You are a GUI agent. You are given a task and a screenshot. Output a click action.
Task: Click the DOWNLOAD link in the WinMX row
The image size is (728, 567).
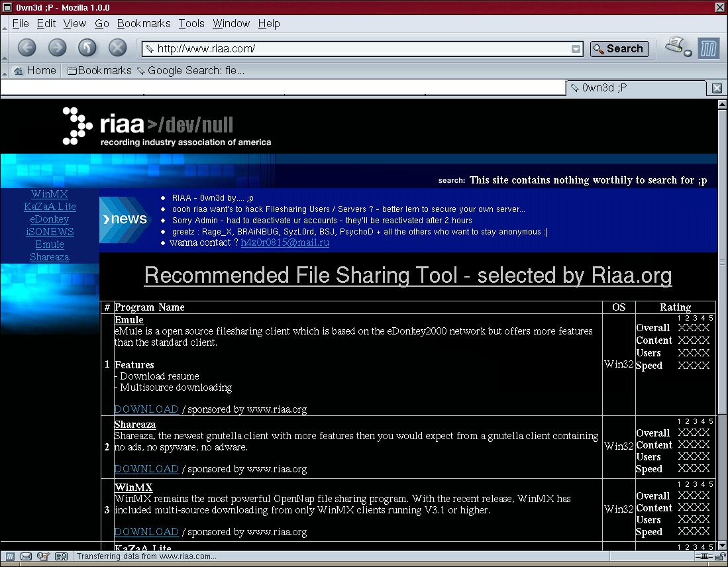(x=146, y=532)
